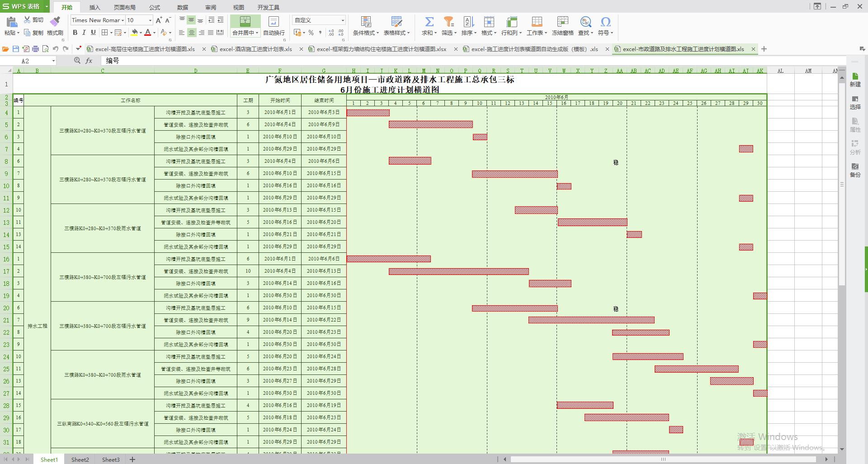Viewport: 868px width, 464px height.
Task: Open the Freeze Panes (冻结窗格) tool
Action: [562, 25]
